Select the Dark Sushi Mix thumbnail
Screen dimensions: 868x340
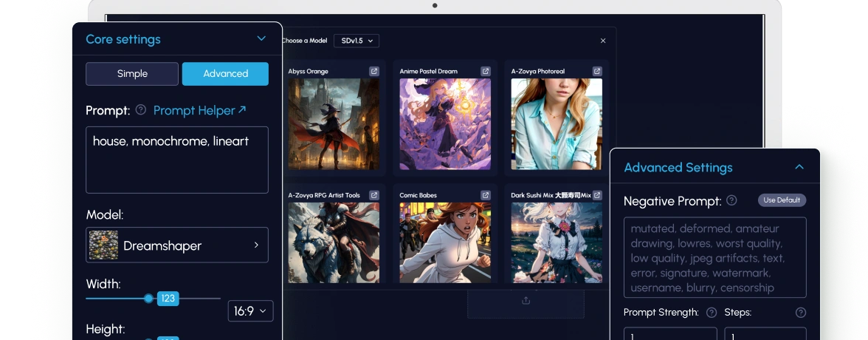coord(557,242)
